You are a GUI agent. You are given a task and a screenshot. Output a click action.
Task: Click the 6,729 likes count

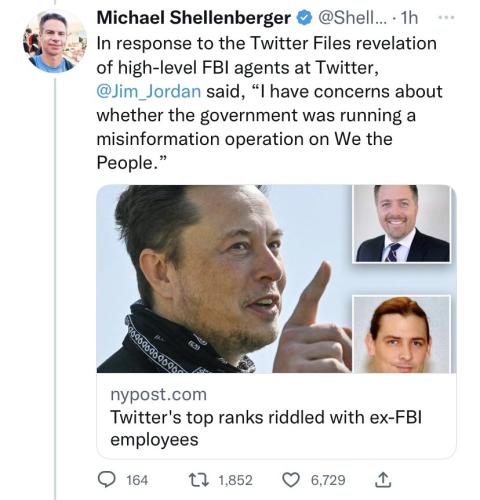pos(328,480)
